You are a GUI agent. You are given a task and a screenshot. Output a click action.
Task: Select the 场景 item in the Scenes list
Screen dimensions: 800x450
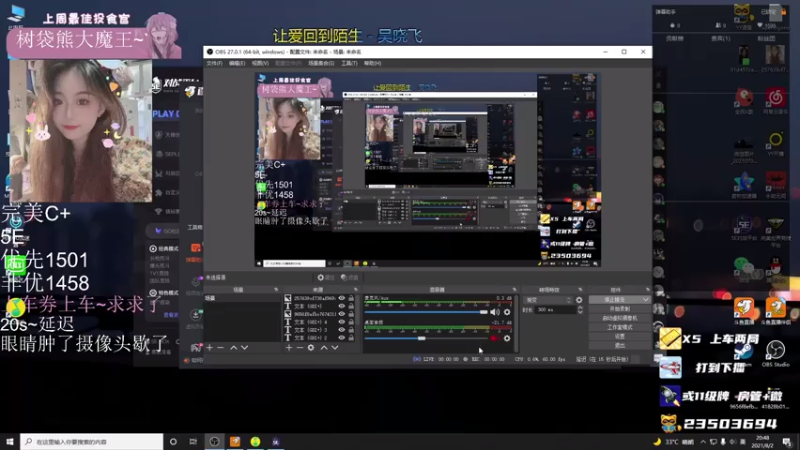click(242, 298)
